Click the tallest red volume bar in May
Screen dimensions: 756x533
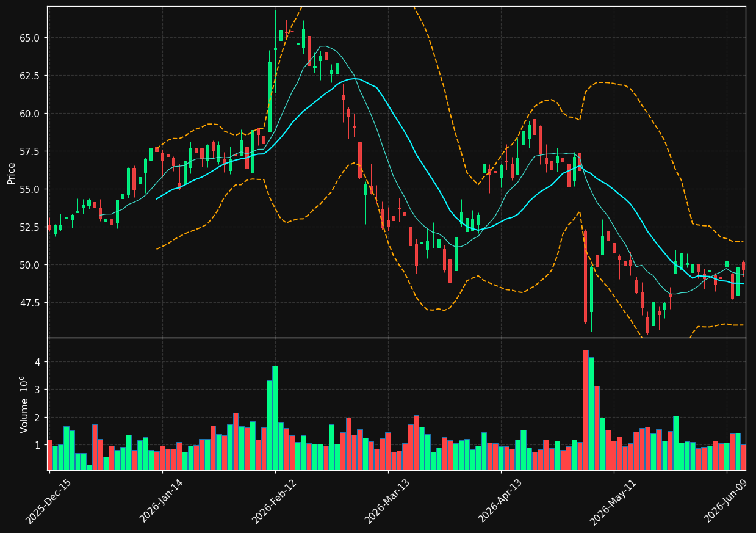[x=585, y=410]
